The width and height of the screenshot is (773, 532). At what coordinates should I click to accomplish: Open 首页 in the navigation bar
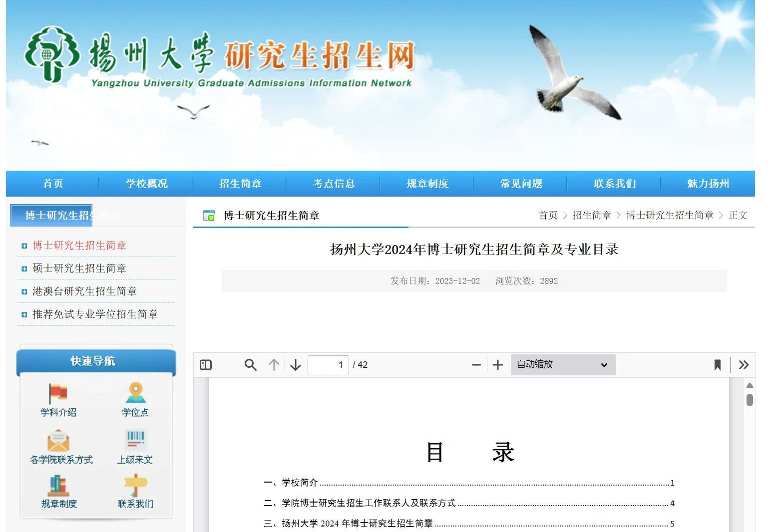tap(53, 184)
